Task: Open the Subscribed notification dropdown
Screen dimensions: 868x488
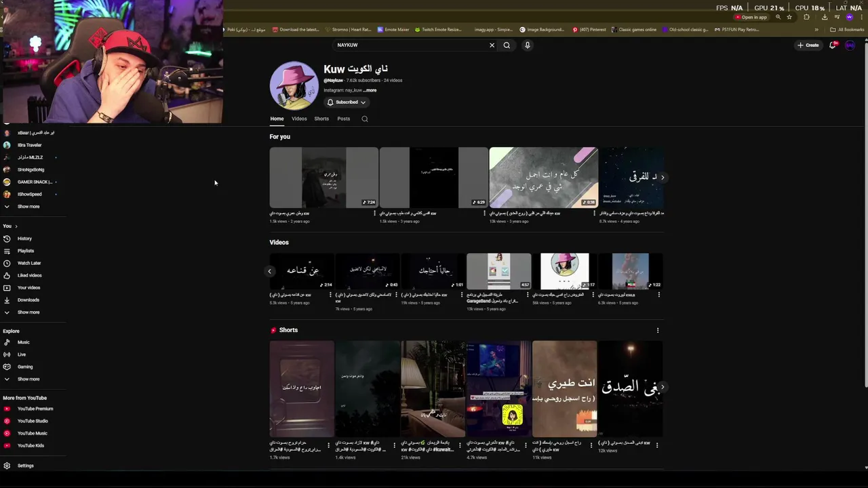Action: click(347, 102)
